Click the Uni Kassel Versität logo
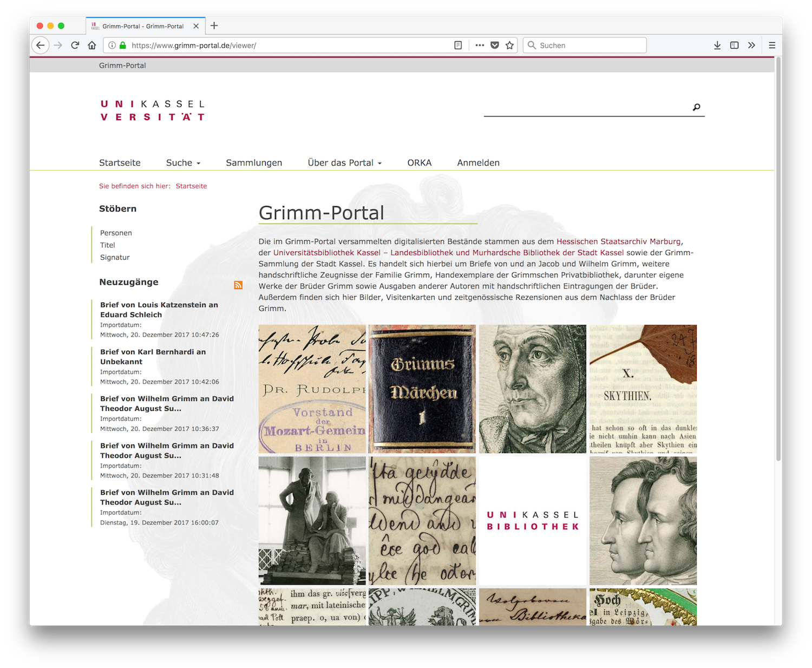812x668 pixels. 153,110
